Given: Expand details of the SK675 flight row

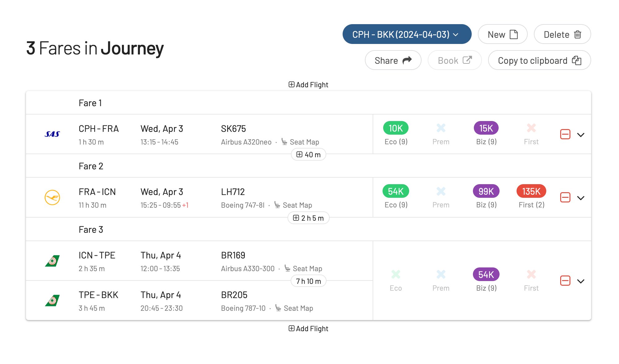Looking at the screenshot, I should tap(581, 135).
